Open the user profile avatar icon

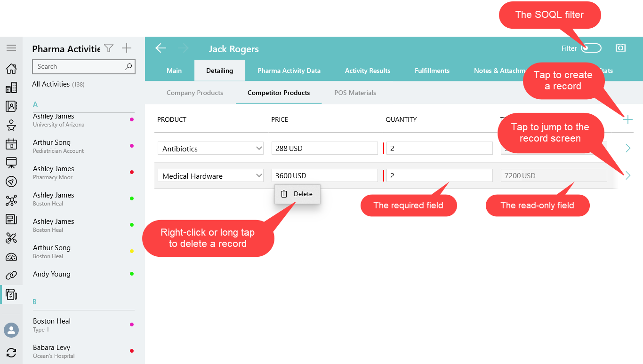click(11, 330)
